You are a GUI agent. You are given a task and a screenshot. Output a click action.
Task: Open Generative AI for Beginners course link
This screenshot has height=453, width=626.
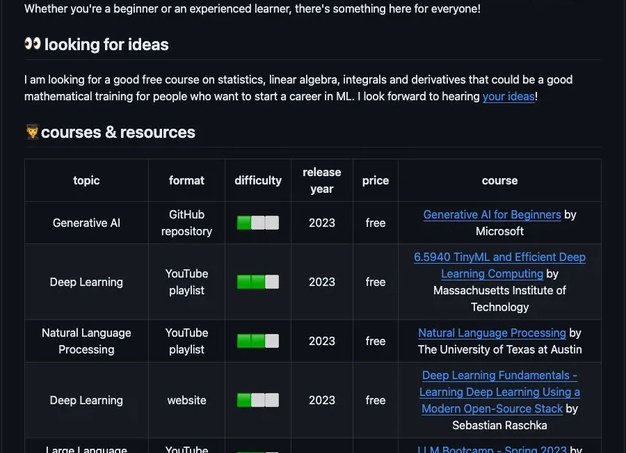coord(492,215)
